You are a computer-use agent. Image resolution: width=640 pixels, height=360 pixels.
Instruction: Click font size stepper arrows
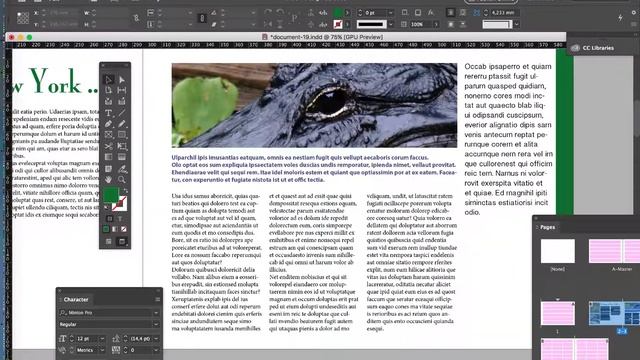tap(72, 339)
